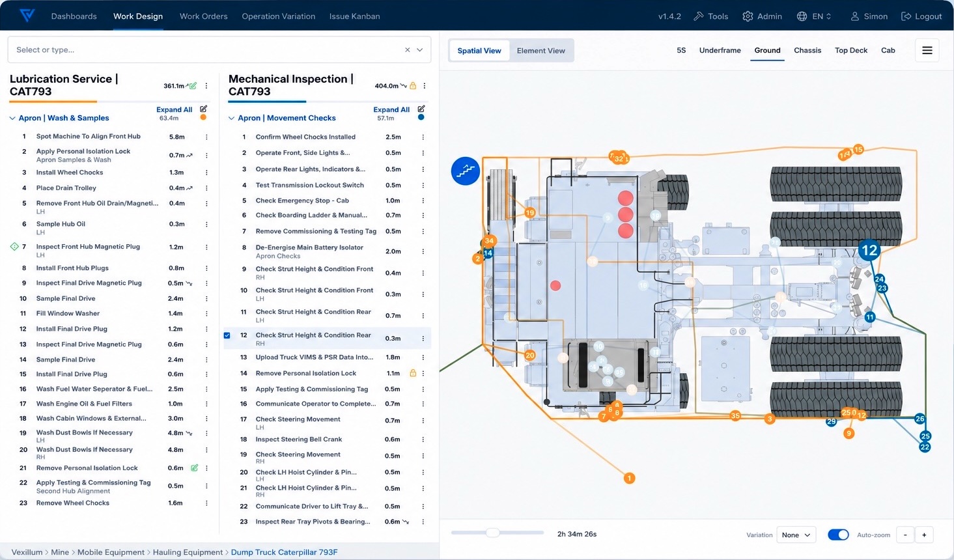Viewport: 954px width, 560px height.
Task: Select the Top Deck layer tab
Action: 851,50
